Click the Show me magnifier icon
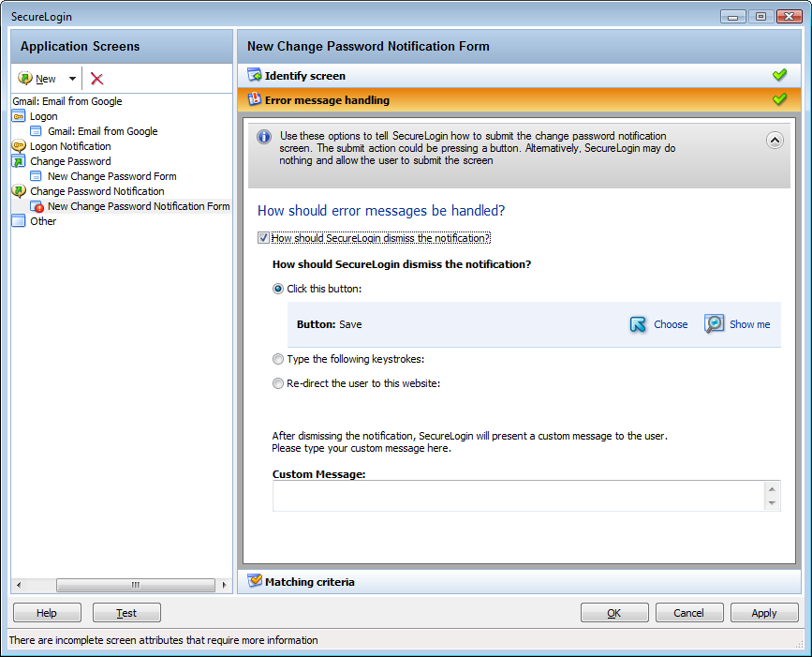 [x=714, y=324]
